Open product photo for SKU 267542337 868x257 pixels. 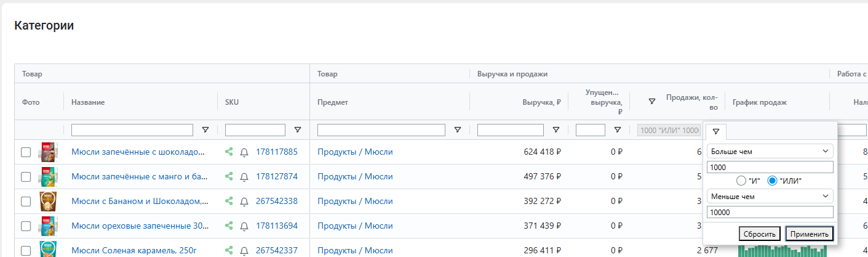(x=47, y=250)
